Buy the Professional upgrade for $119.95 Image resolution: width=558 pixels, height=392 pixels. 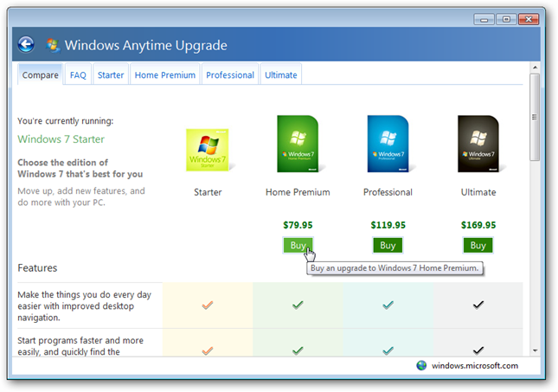388,245
